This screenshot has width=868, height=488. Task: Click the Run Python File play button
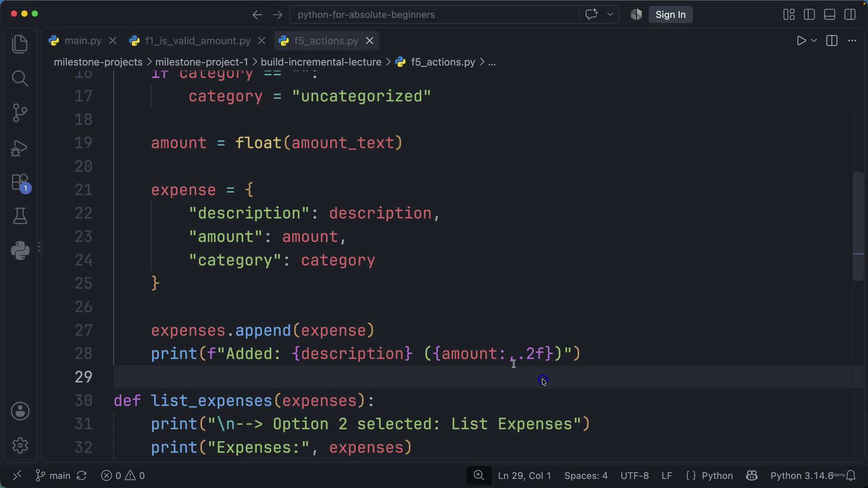point(801,41)
